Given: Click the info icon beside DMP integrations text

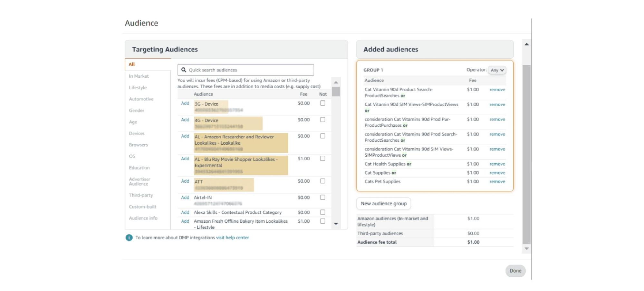Looking at the screenshot, I should click(129, 238).
